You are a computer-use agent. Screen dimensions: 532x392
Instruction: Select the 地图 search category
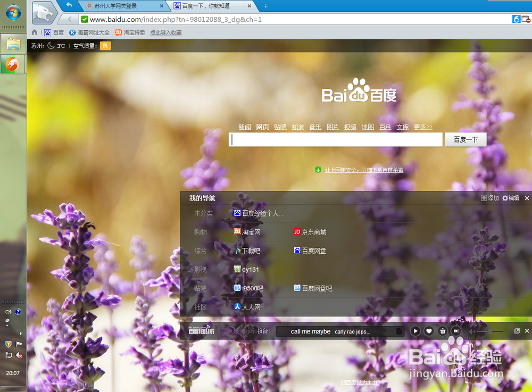(368, 127)
